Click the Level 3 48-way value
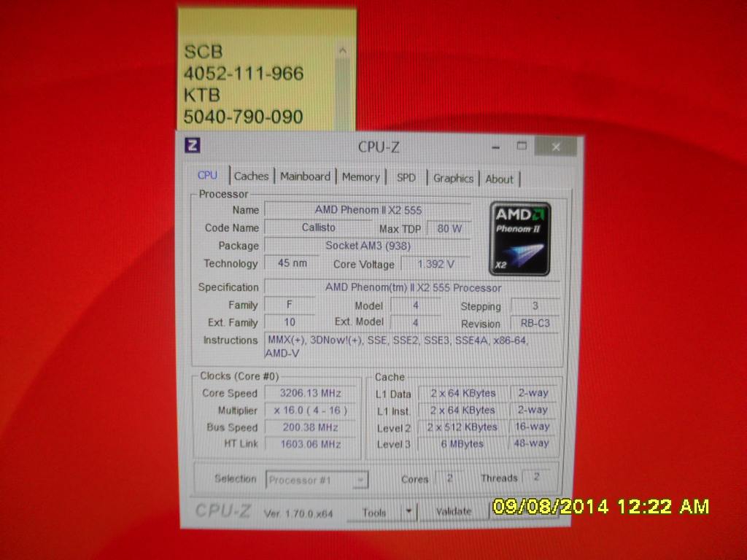Screen dimensions: 747x560 [533, 443]
